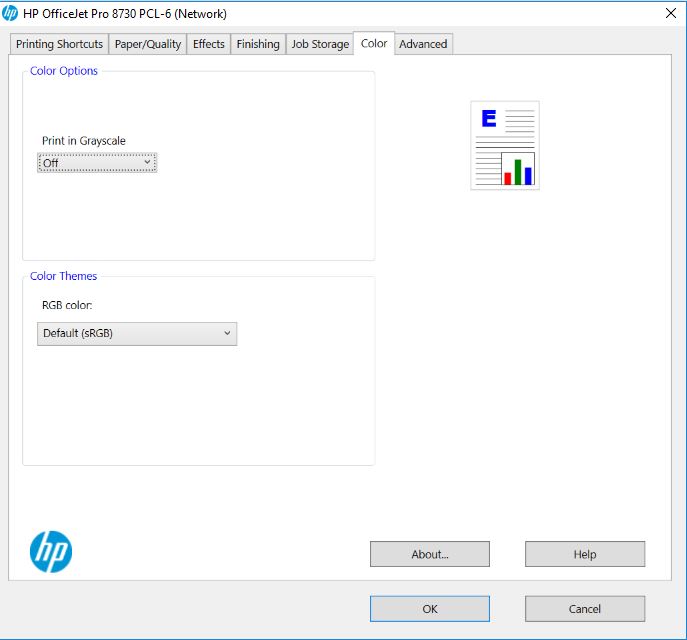
Task: Open the Paper/Quality tab
Action: click(x=148, y=44)
